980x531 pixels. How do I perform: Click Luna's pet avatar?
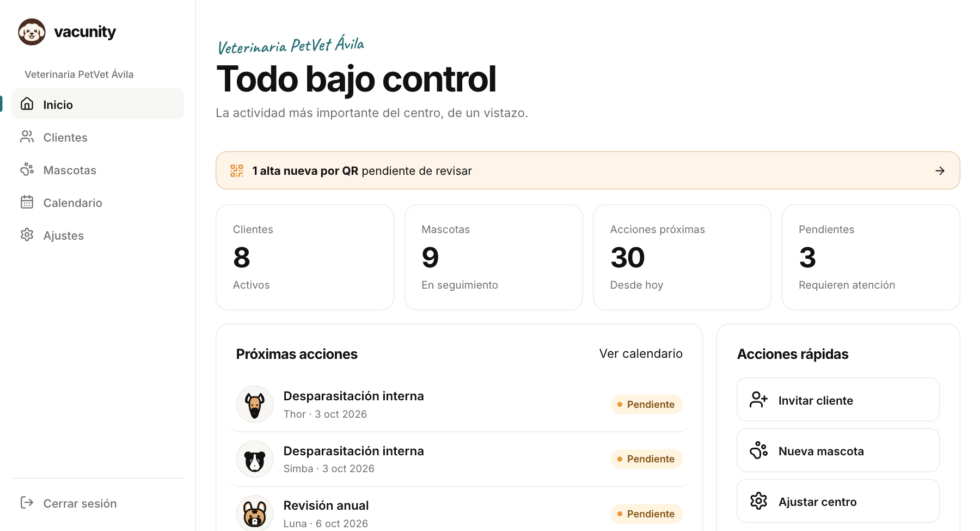point(255,513)
